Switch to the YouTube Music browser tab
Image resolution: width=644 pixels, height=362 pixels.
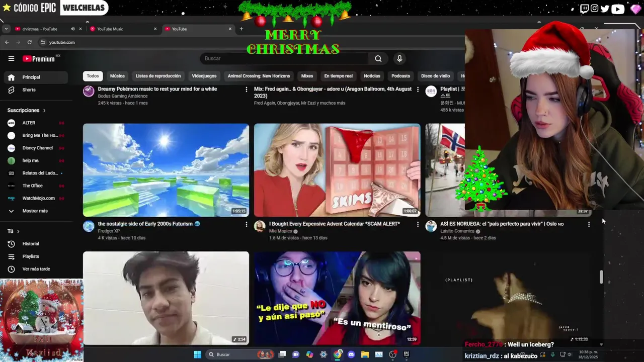[x=123, y=29]
